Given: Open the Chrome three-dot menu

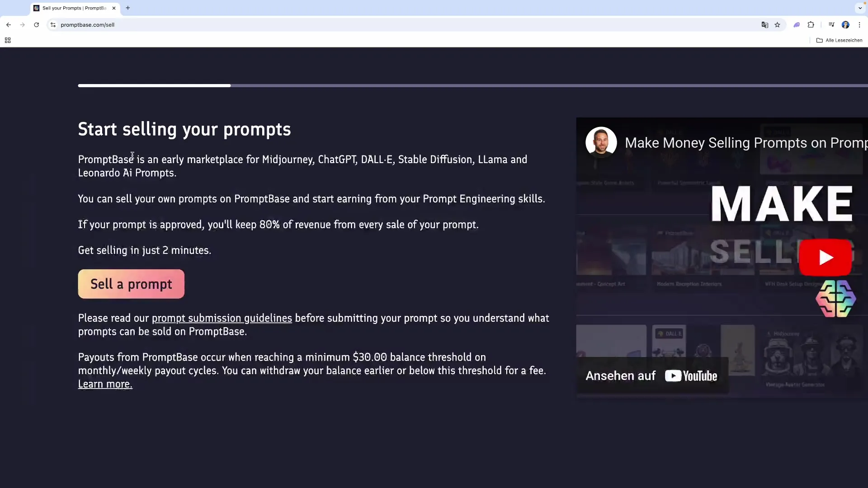Looking at the screenshot, I should 859,25.
